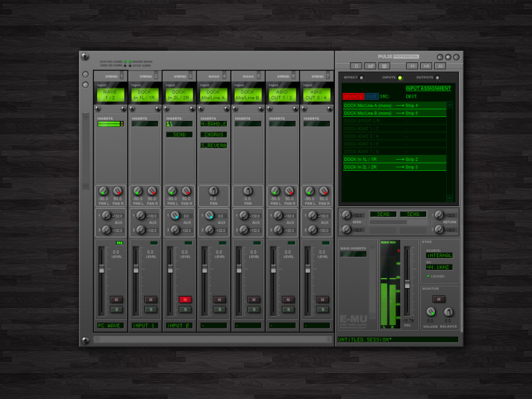Image resolution: width=532 pixels, height=399 pixels.
Task: Switch to the OUTPUTS view
Action: point(431,78)
